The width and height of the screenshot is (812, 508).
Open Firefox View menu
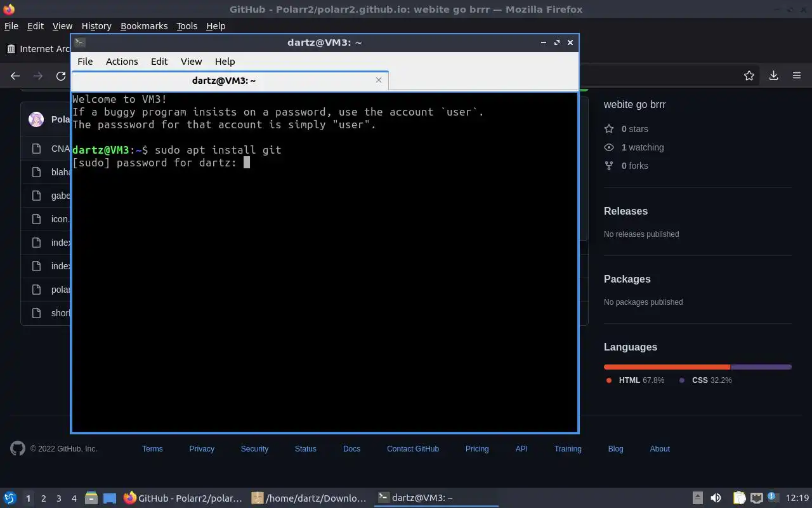[x=62, y=26]
